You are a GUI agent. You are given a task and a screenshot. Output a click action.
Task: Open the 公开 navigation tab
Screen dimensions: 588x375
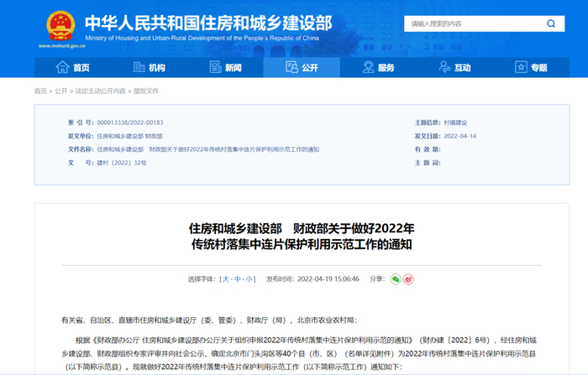[302, 67]
